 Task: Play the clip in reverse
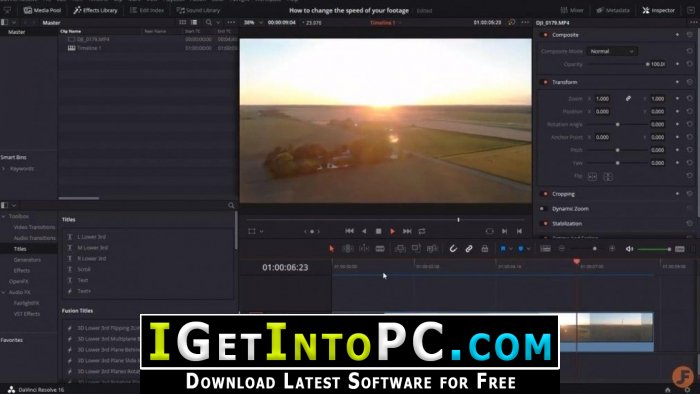(x=364, y=231)
